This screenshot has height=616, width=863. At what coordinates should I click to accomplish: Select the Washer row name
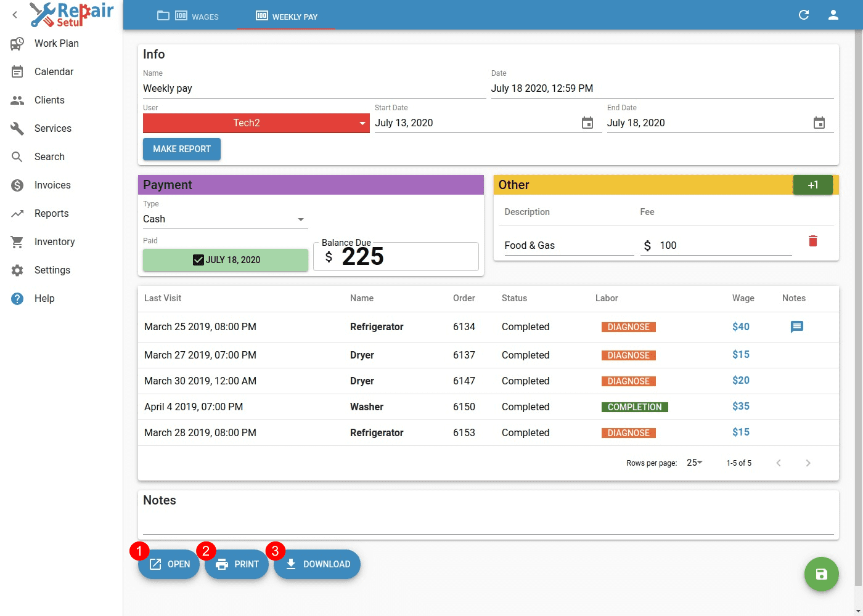point(367,407)
